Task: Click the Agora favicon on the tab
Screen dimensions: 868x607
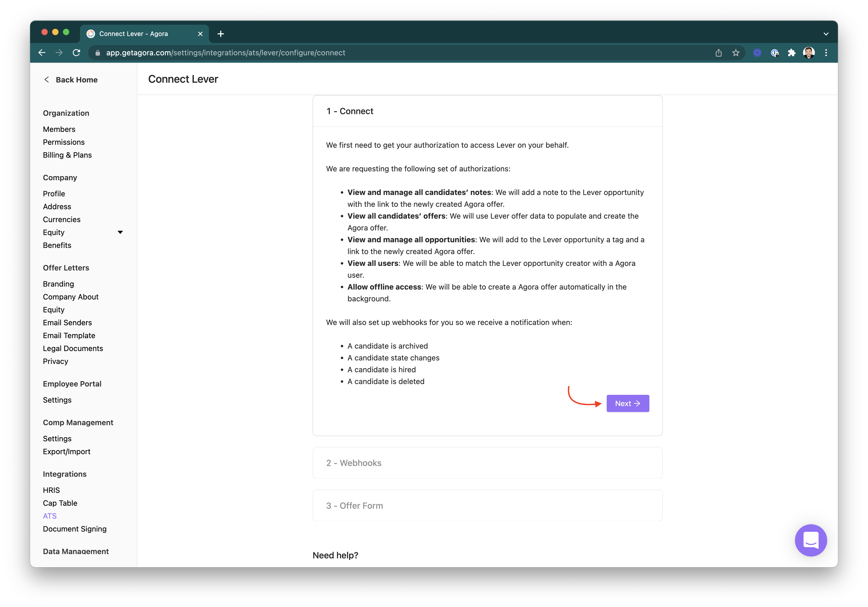Action: [x=91, y=34]
